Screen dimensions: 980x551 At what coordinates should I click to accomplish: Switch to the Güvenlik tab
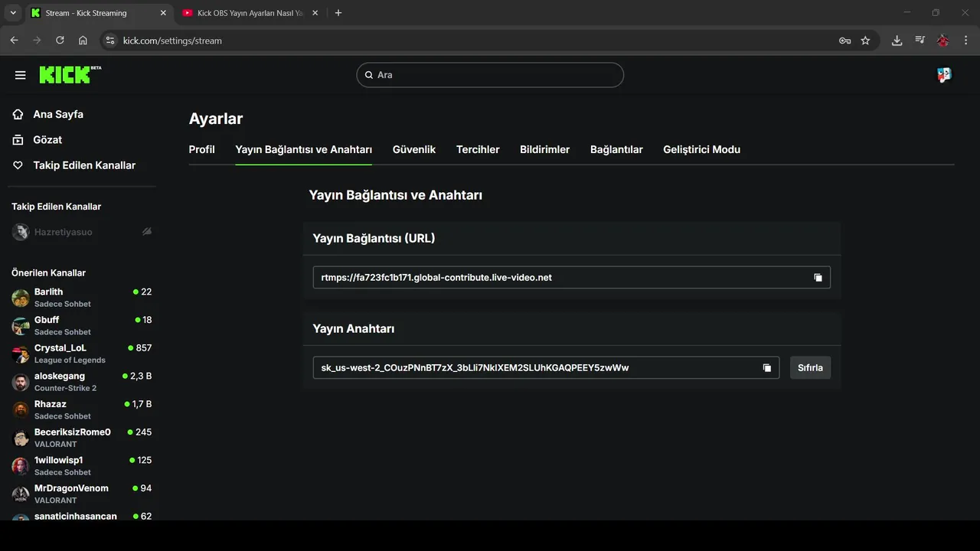[x=414, y=150]
